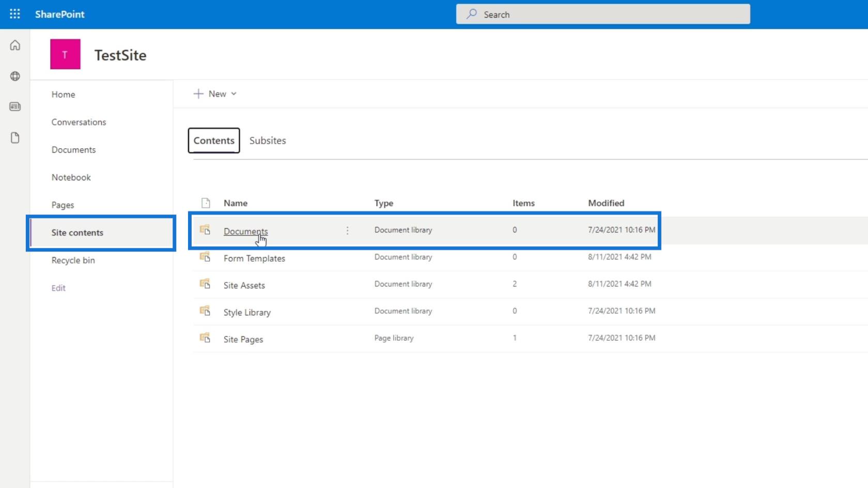This screenshot has width=868, height=488.
Task: Switch to the Contents tab
Action: pos(214,140)
